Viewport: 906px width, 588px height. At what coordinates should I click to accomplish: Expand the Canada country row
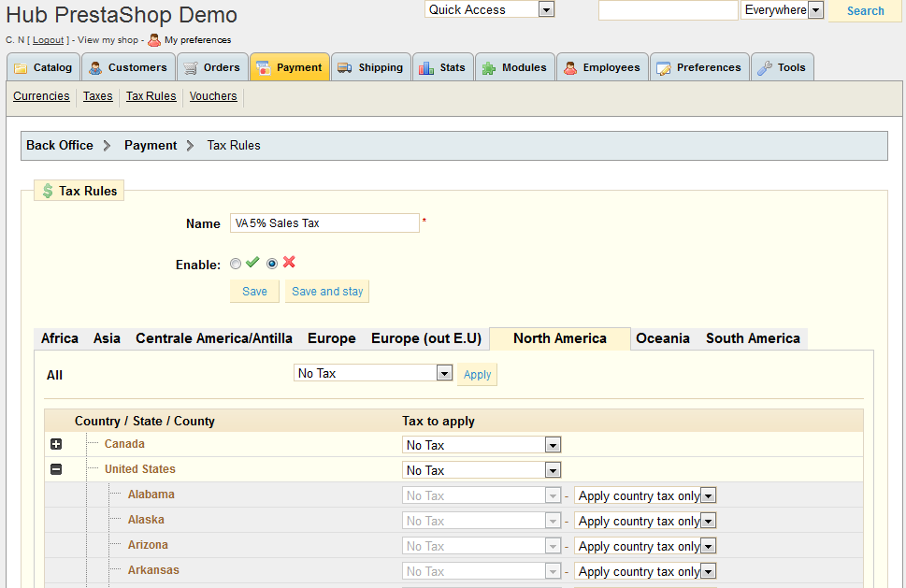click(x=56, y=445)
